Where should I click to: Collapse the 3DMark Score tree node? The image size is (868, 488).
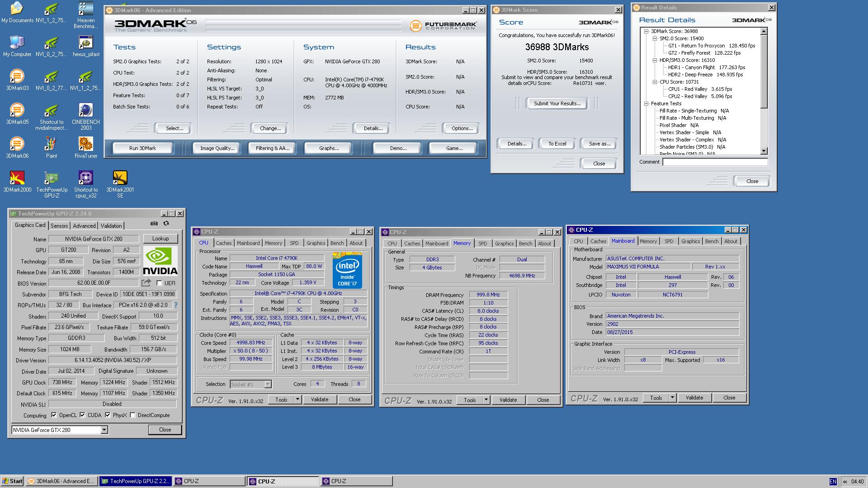pos(646,32)
